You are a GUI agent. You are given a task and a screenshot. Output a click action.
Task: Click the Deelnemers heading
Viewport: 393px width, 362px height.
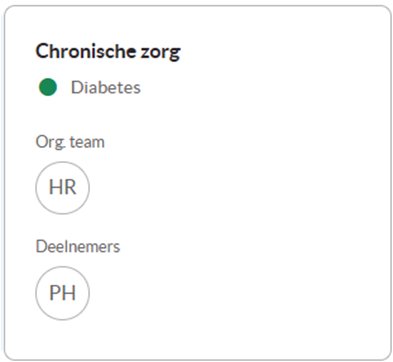(78, 247)
